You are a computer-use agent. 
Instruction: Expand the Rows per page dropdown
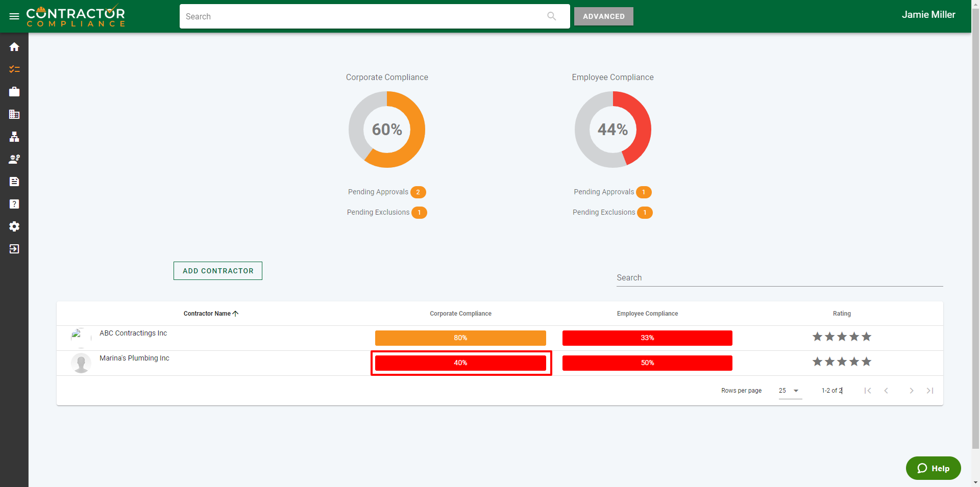(x=790, y=391)
